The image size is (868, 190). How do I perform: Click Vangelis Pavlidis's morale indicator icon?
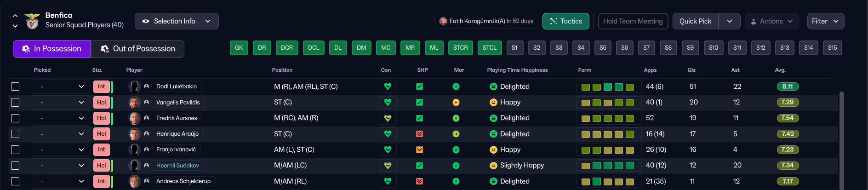point(456,103)
